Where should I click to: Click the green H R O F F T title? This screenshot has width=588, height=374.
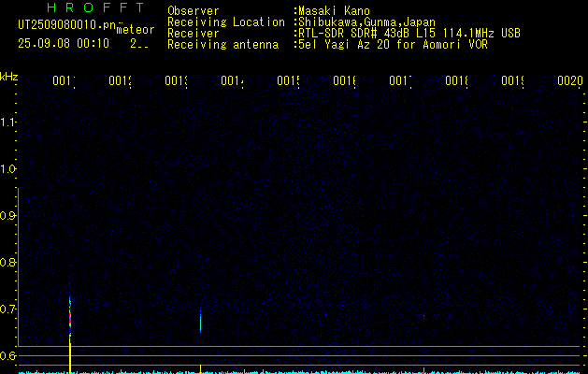point(95,7)
